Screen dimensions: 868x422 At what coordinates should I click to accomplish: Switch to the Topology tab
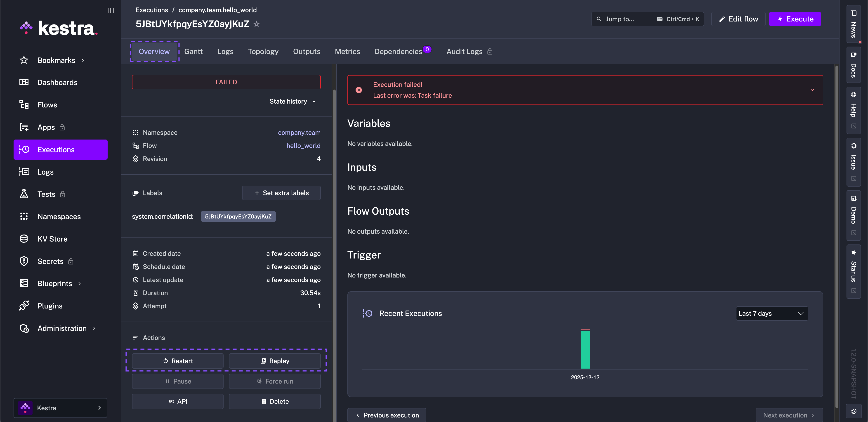263,52
